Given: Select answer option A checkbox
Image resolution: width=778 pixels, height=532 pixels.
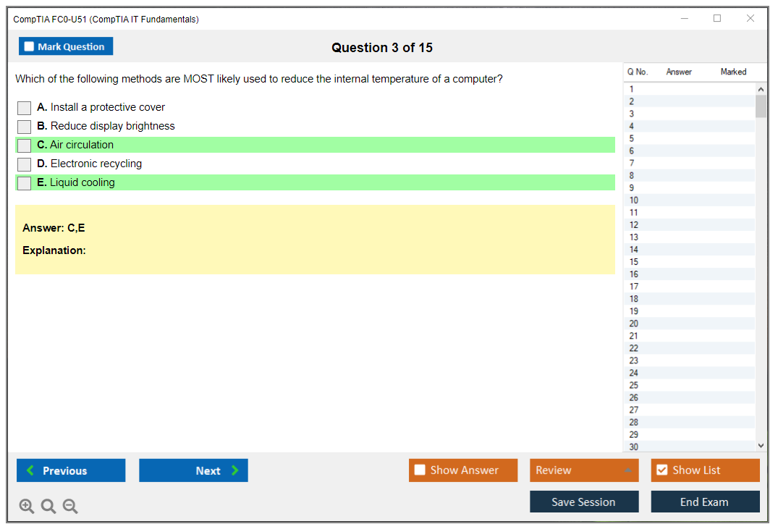Looking at the screenshot, I should pyautogui.click(x=25, y=108).
